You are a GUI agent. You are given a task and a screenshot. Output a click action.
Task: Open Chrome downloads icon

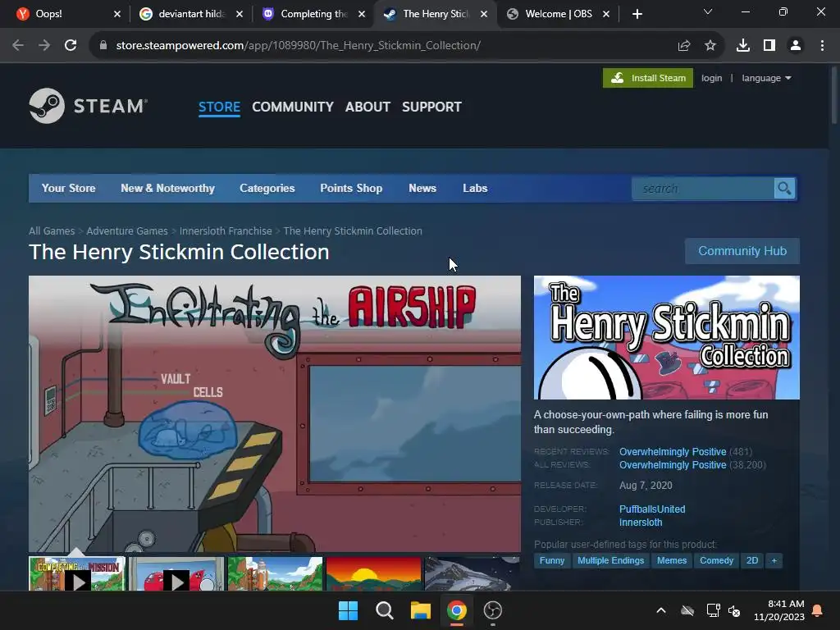point(743,46)
